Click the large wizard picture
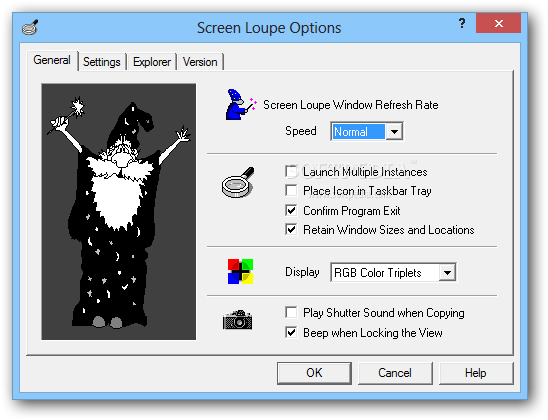The image size is (548, 420). click(x=119, y=211)
